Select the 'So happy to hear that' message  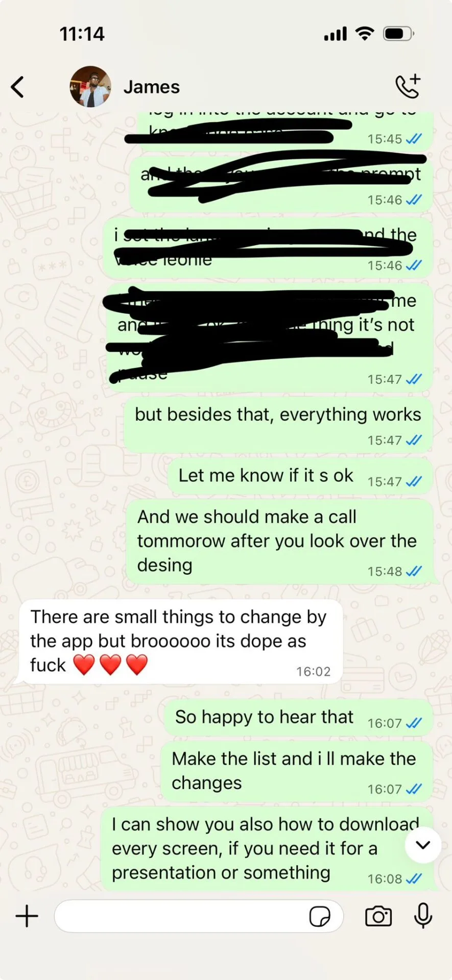tap(298, 718)
